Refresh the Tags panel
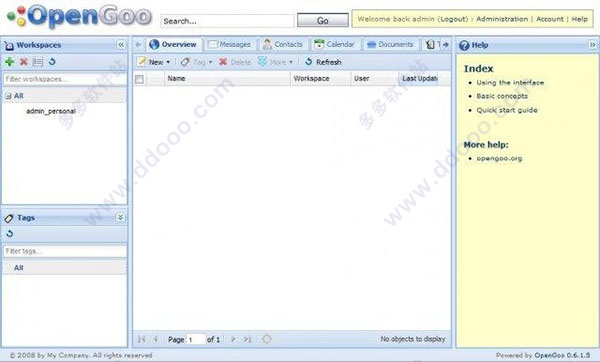The width and height of the screenshot is (600, 362). (x=10, y=233)
